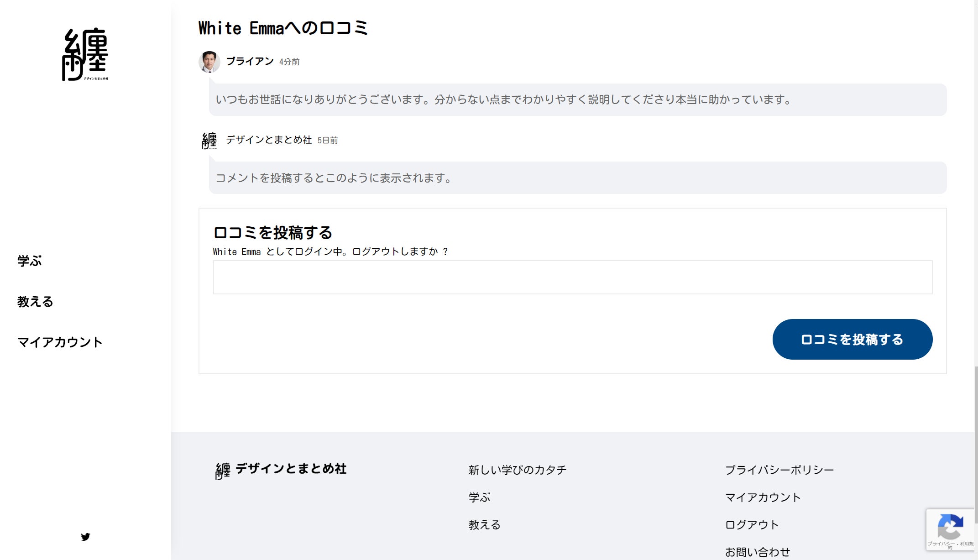Open 教える in the sidebar menu

[35, 302]
